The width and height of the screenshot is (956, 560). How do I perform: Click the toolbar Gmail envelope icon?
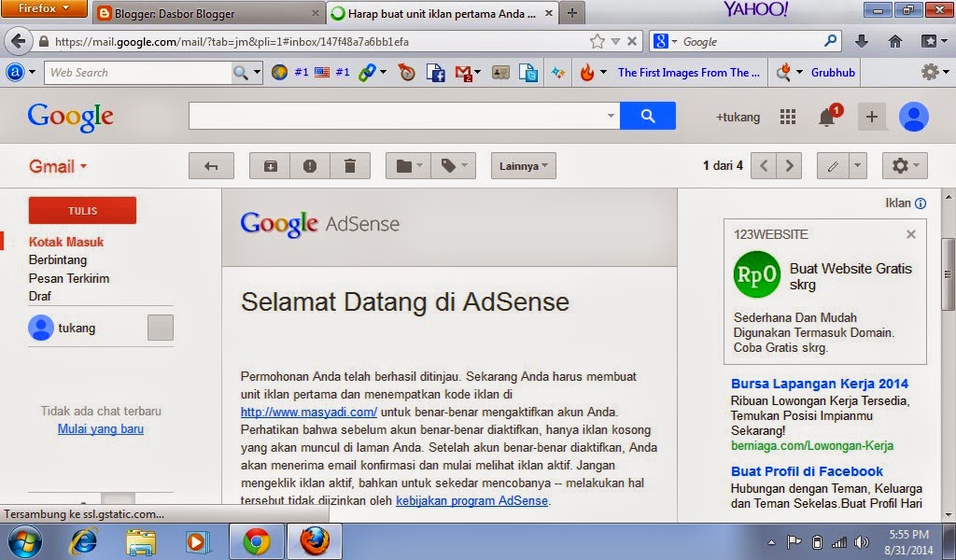coord(464,73)
